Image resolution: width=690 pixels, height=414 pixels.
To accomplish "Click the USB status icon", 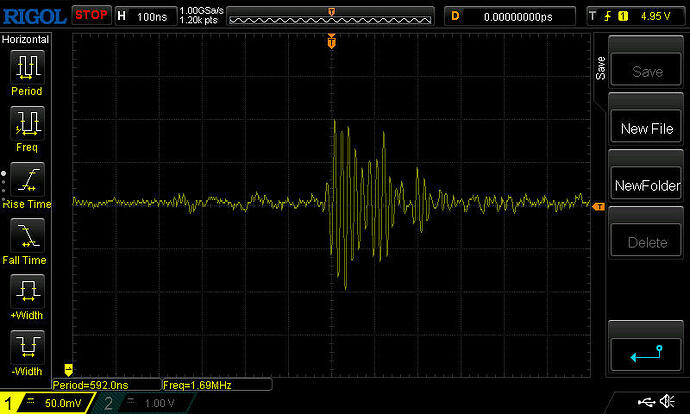I will (646, 401).
